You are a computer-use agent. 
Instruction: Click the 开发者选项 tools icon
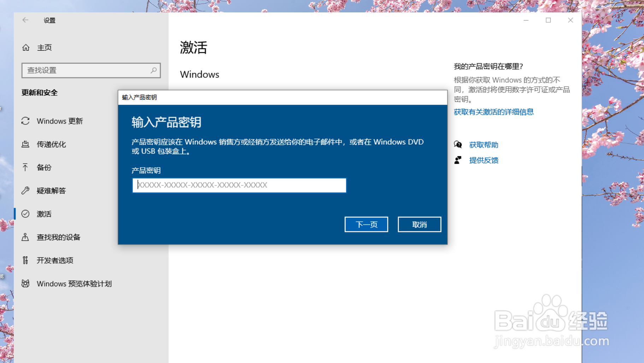[x=25, y=260]
